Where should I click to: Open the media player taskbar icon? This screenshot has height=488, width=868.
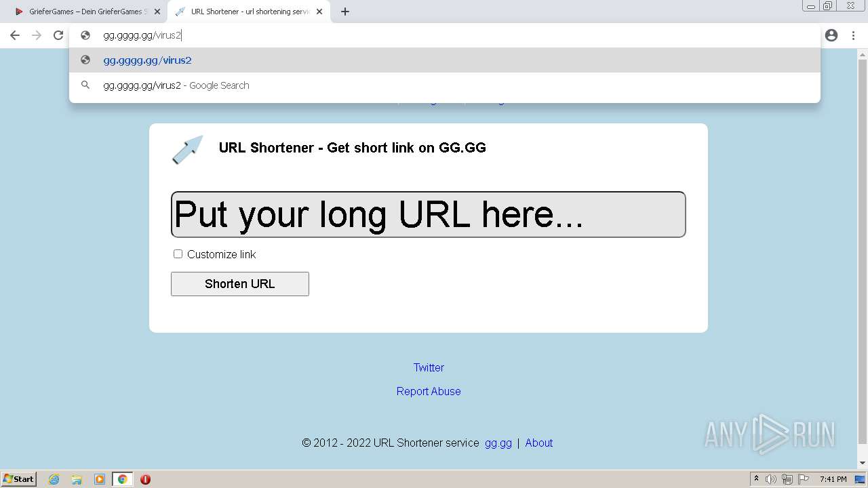(100, 479)
